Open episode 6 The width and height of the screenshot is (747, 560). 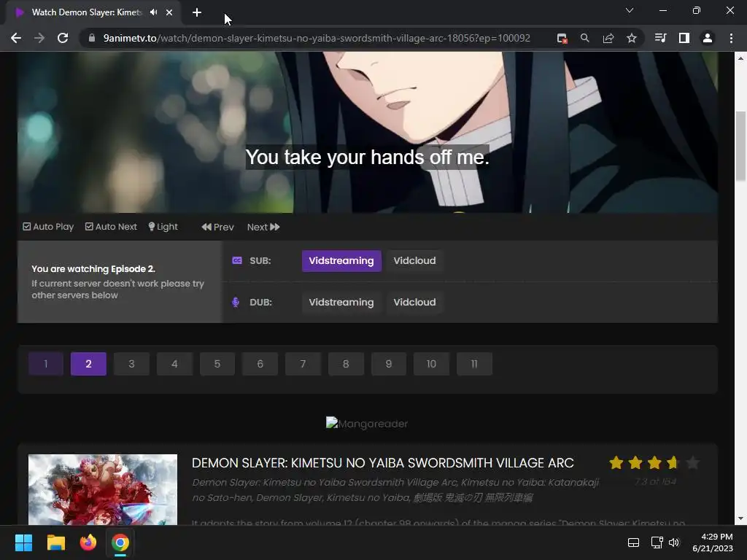point(260,364)
